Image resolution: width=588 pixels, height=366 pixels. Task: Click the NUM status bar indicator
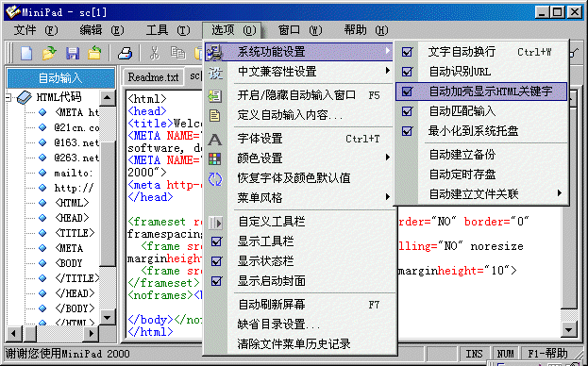[x=505, y=353]
